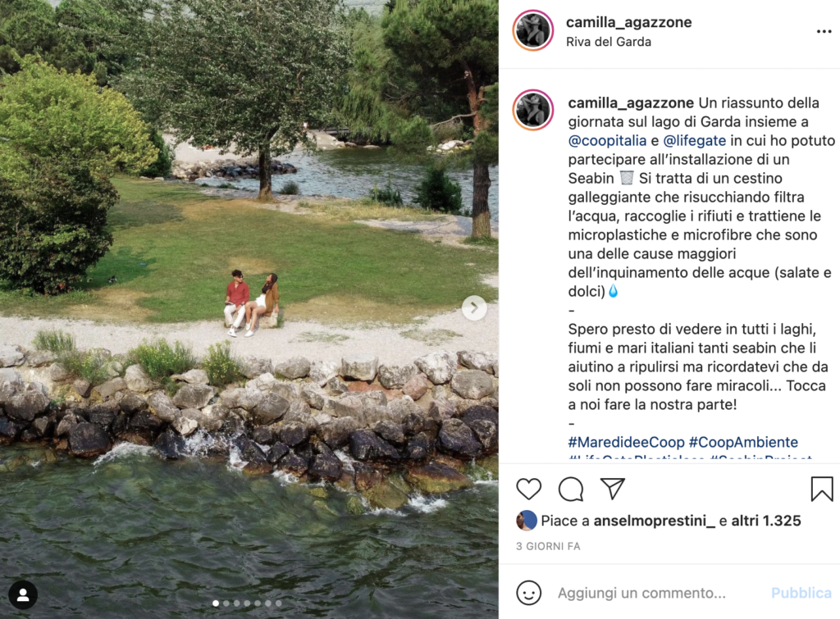
Task: Save post with bookmark icon
Action: coord(822,489)
